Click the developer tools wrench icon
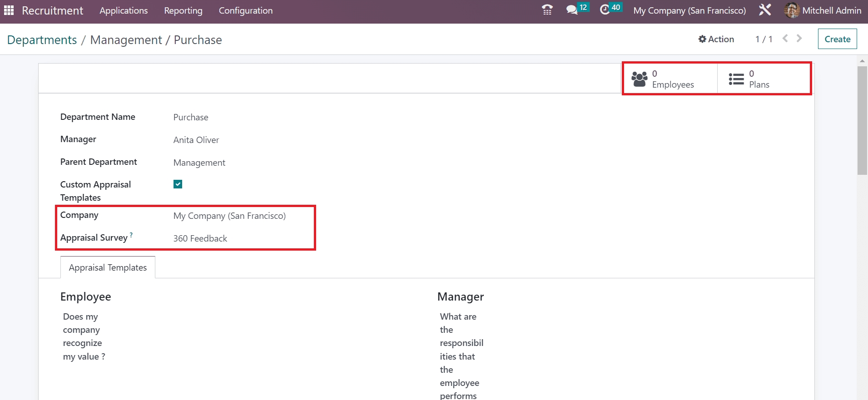 pyautogui.click(x=765, y=10)
